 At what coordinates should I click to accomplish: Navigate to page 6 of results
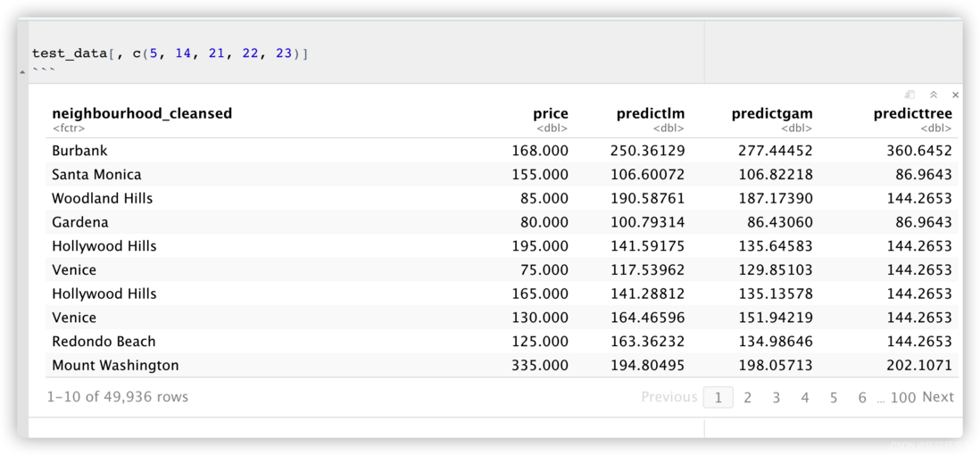coord(862,398)
